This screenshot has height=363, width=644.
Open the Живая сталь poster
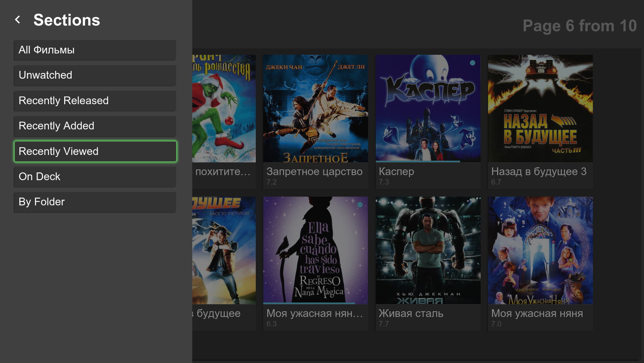point(428,250)
